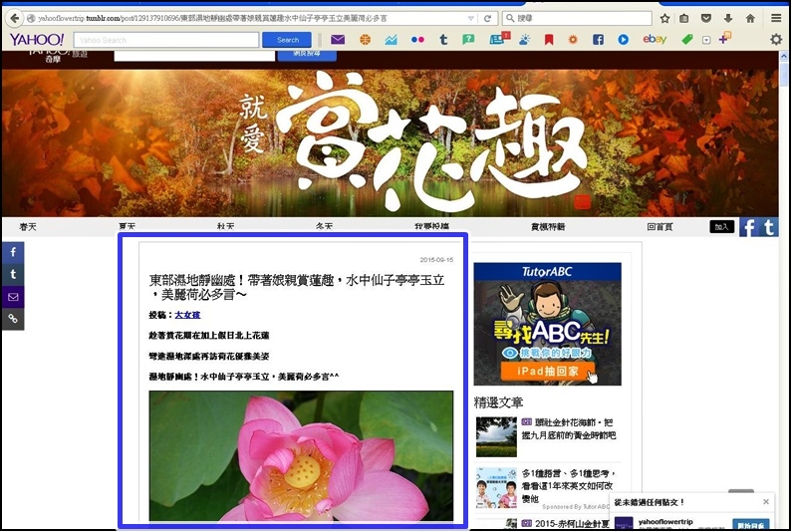Open the Flickr dots icon in toolbar

417,39
